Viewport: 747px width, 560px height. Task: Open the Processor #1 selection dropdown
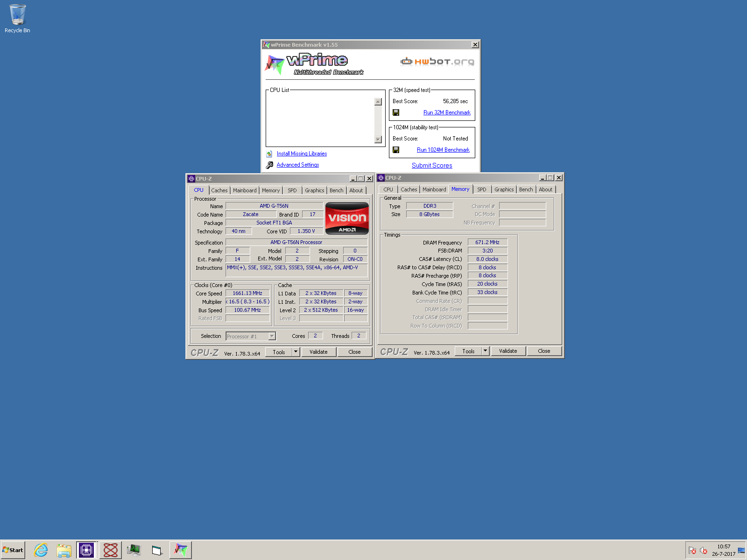pos(272,336)
